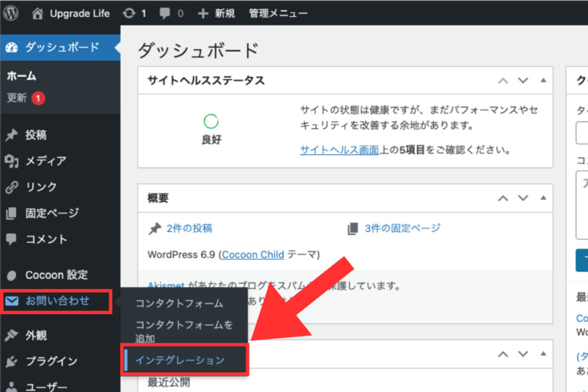Screen dimensions: 588x392
Task: Open the サイトヘルス画面 link
Action: click(339, 150)
